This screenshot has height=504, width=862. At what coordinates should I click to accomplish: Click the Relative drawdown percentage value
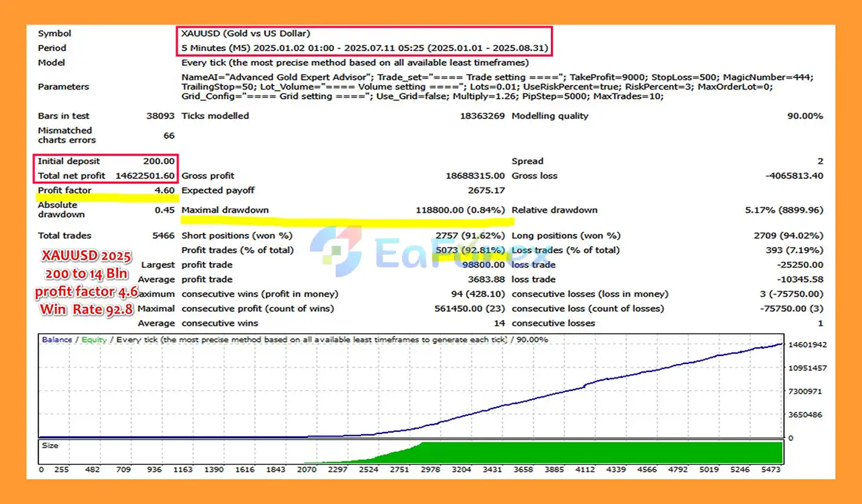click(x=784, y=210)
